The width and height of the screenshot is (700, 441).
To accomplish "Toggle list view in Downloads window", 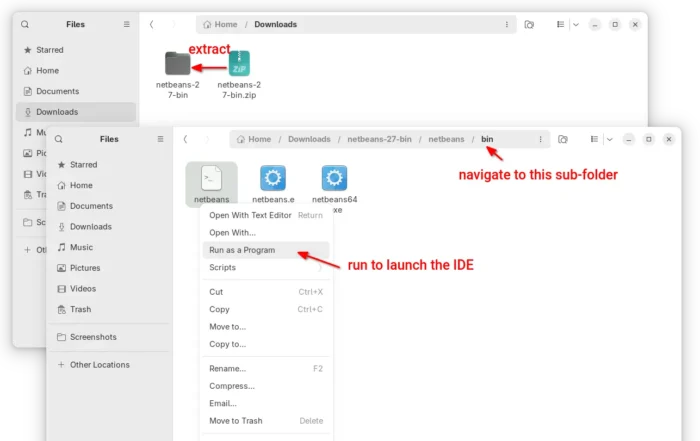I will 560,25.
